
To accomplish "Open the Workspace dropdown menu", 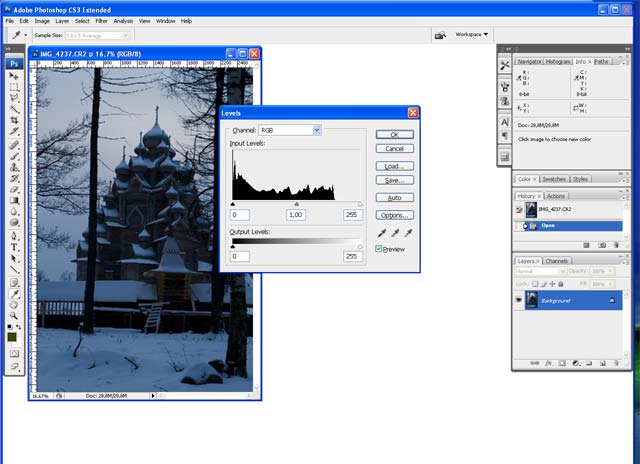I will 472,34.
